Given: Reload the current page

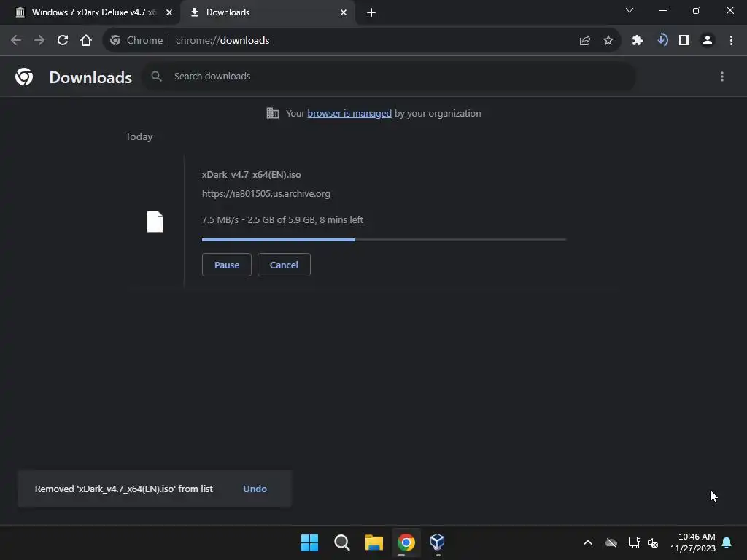Looking at the screenshot, I should (x=63, y=41).
